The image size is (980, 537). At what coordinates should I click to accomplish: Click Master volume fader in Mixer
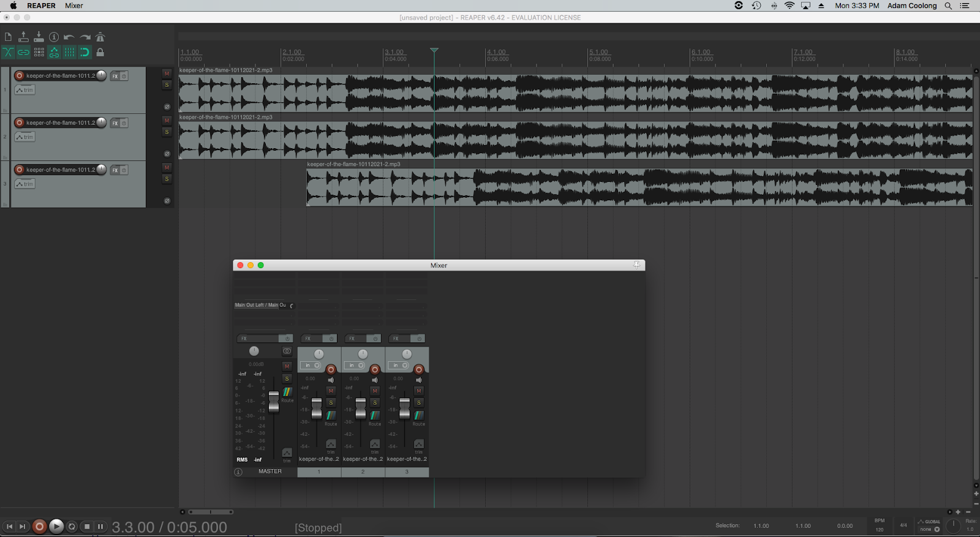(274, 401)
